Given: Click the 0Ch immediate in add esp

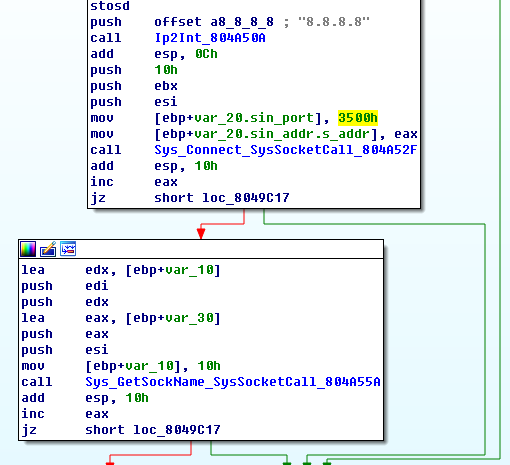Looking at the screenshot, I should 206,54.
